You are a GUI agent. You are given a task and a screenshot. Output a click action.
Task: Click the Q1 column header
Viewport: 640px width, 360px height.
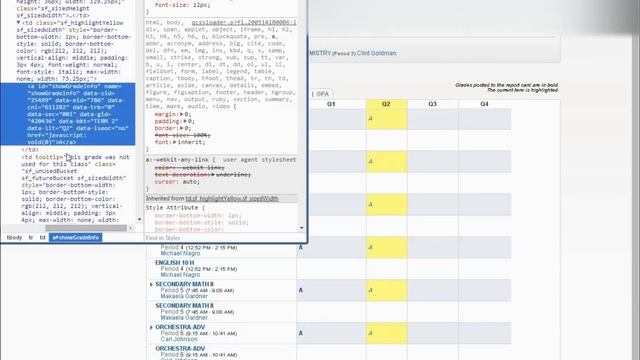[x=331, y=104]
